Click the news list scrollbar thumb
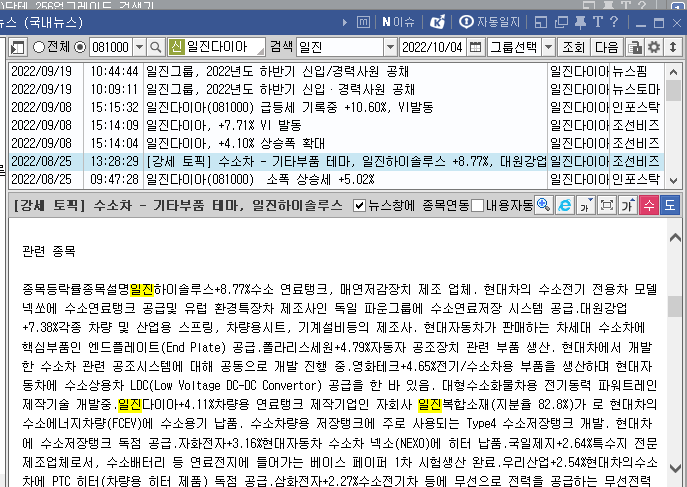The width and height of the screenshot is (687, 487). [673, 91]
